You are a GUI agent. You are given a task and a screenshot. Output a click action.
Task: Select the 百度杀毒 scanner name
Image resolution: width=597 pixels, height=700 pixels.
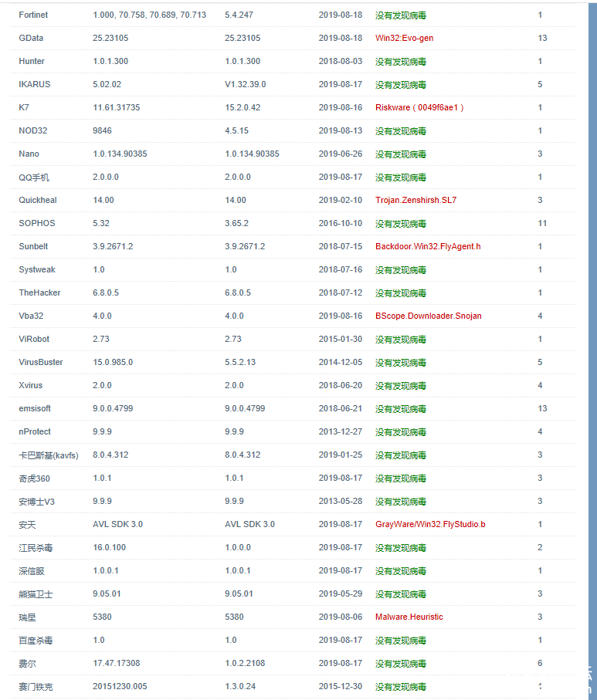click(x=36, y=640)
